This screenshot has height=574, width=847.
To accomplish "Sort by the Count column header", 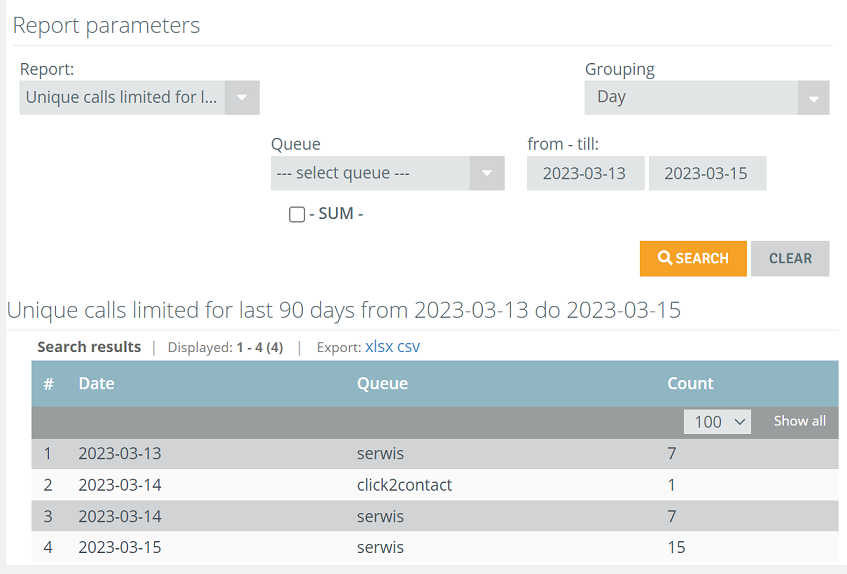I will coord(690,383).
